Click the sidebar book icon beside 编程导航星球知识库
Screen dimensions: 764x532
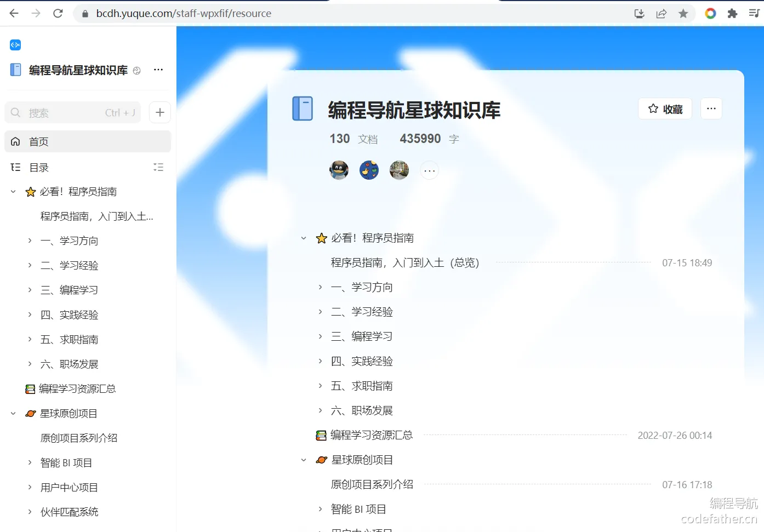(16, 70)
